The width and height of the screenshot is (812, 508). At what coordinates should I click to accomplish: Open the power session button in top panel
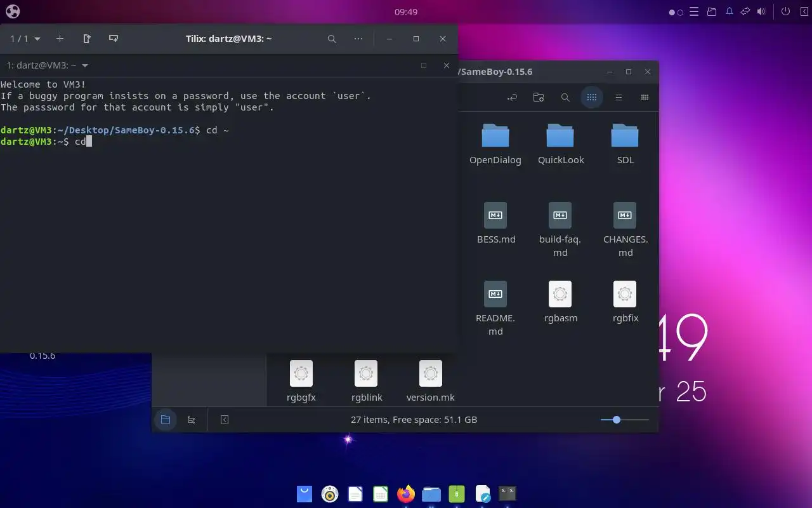pos(785,11)
